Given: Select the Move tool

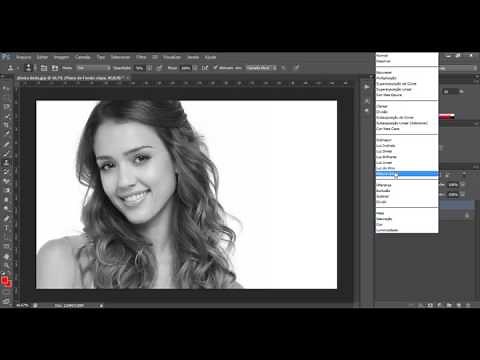Looking at the screenshot, I should (6, 88).
